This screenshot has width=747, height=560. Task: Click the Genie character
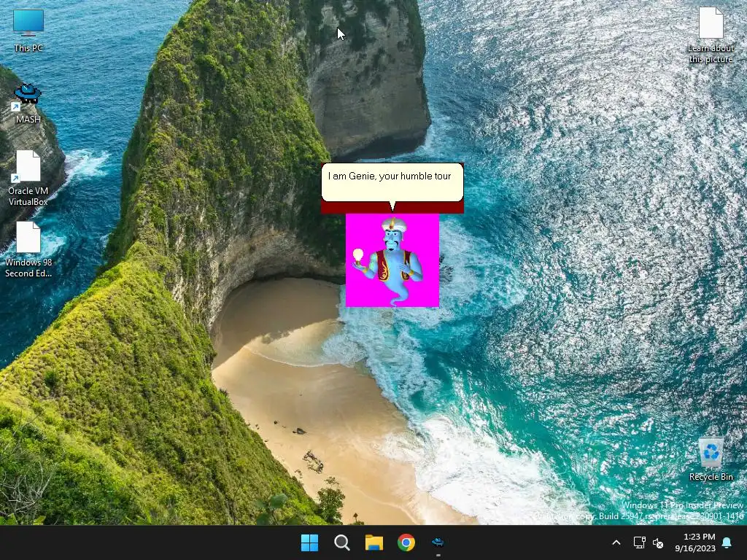[x=392, y=260]
